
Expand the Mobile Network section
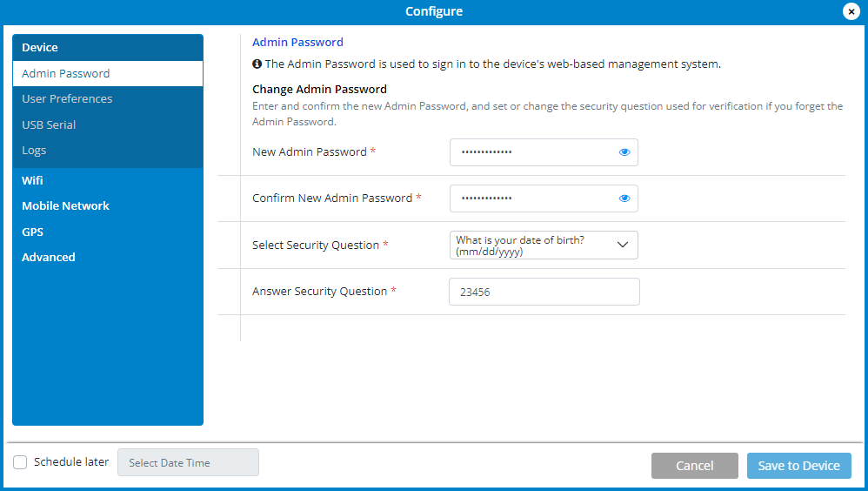tap(65, 206)
